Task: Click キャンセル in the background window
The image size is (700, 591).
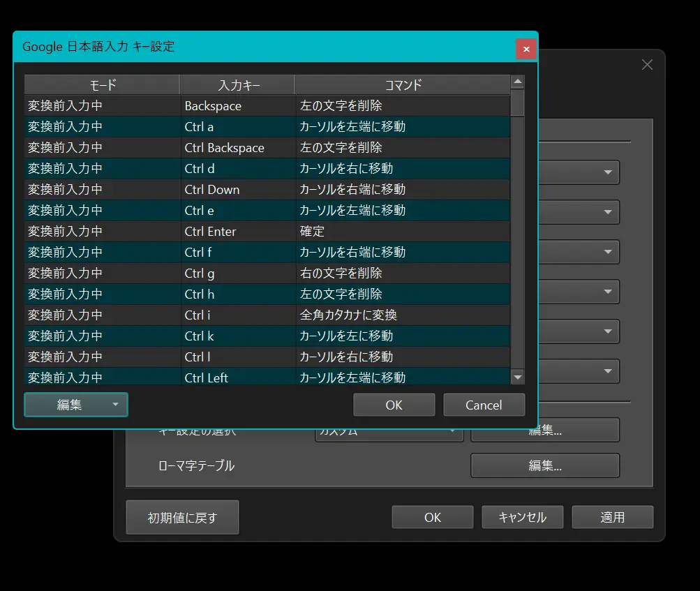Action: [522, 517]
